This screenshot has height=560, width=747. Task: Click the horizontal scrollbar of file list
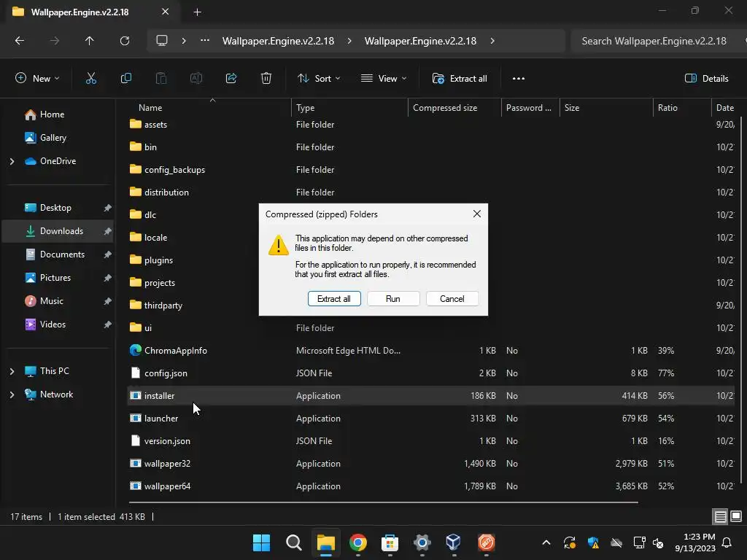(383, 502)
